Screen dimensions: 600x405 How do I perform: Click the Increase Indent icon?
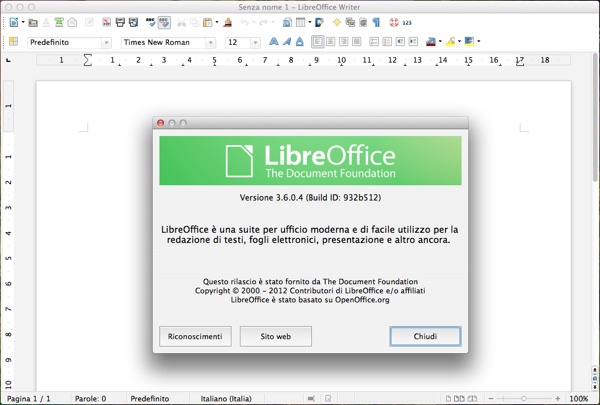point(413,41)
